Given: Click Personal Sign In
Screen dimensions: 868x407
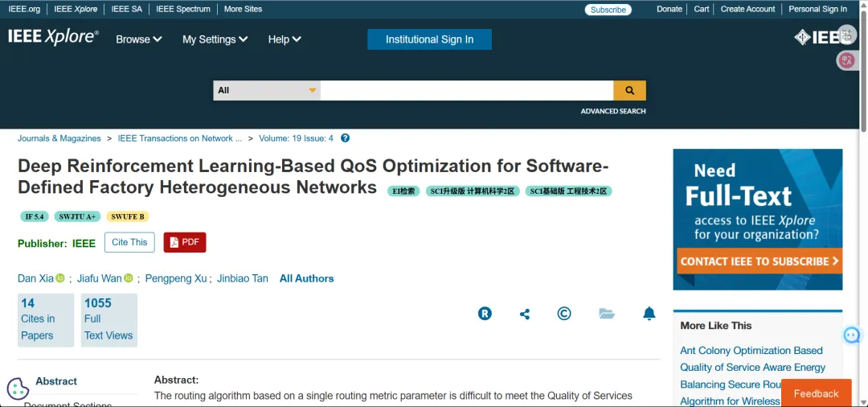Looking at the screenshot, I should (x=817, y=9).
